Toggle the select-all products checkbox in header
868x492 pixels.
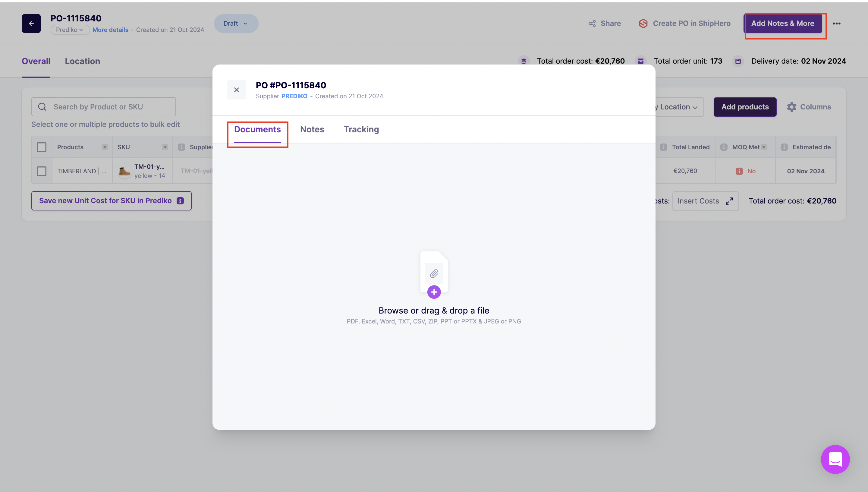pos(42,147)
